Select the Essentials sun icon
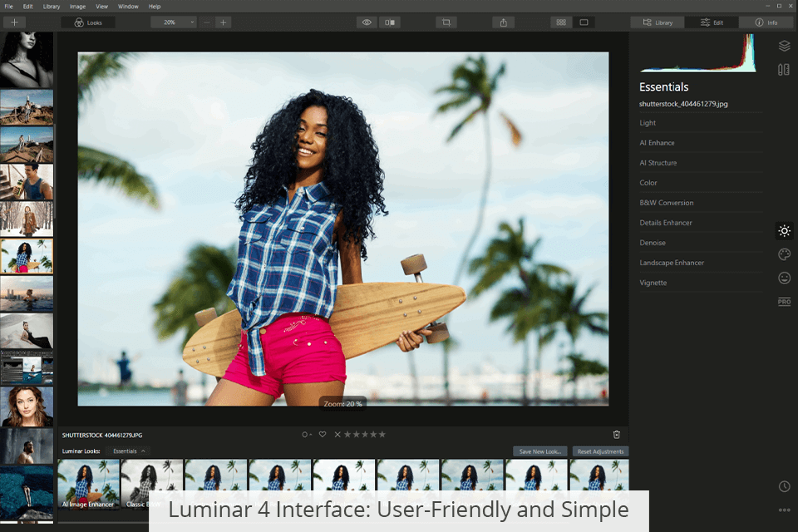Image resolution: width=798 pixels, height=532 pixels. coord(784,230)
